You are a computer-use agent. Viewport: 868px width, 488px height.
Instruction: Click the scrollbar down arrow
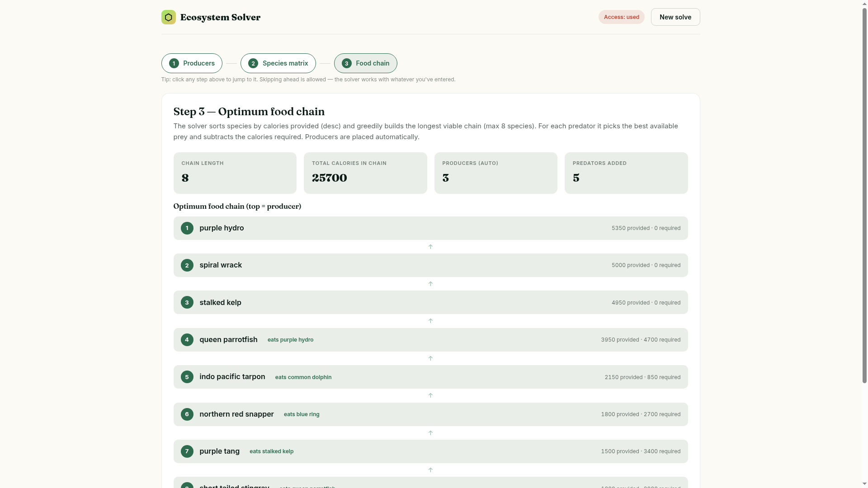[864, 484]
